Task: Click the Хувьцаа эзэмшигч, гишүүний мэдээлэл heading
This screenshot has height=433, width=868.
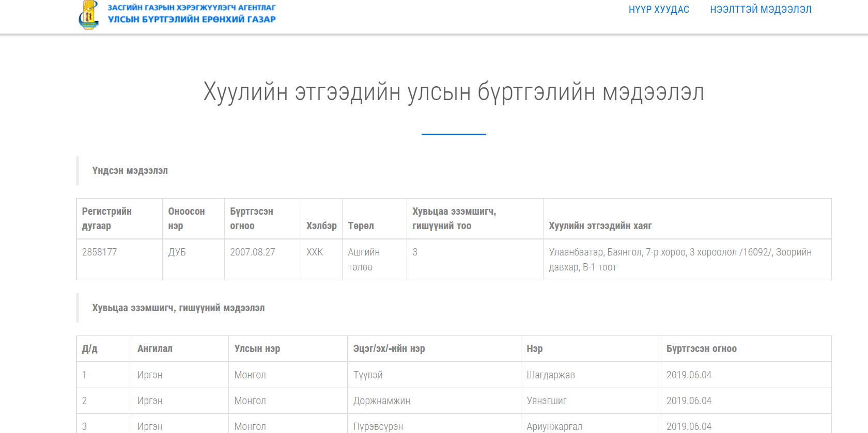Action: point(178,308)
